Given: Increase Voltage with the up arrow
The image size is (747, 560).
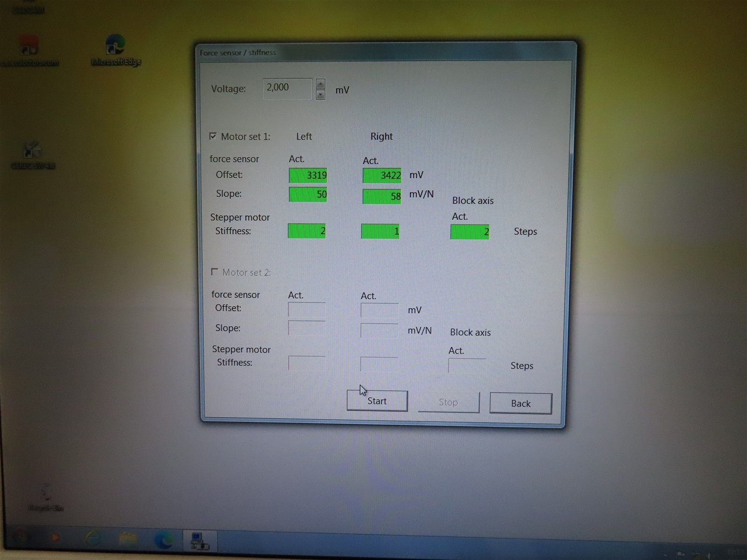Looking at the screenshot, I should pyautogui.click(x=320, y=84).
